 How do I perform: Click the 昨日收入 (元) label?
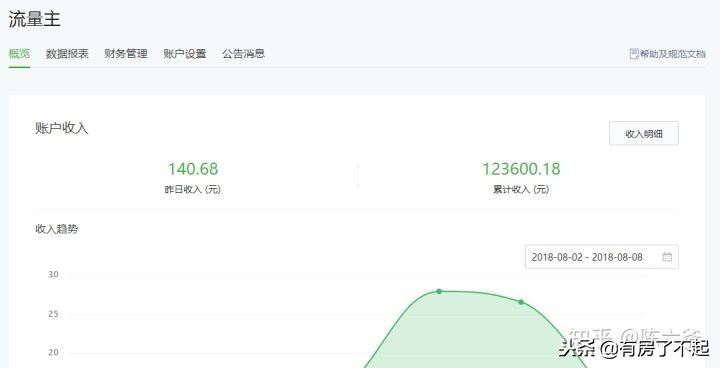(x=193, y=189)
